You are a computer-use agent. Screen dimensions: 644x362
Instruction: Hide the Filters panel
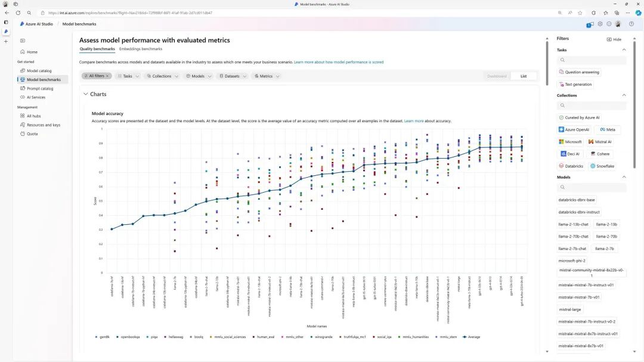[x=614, y=39]
